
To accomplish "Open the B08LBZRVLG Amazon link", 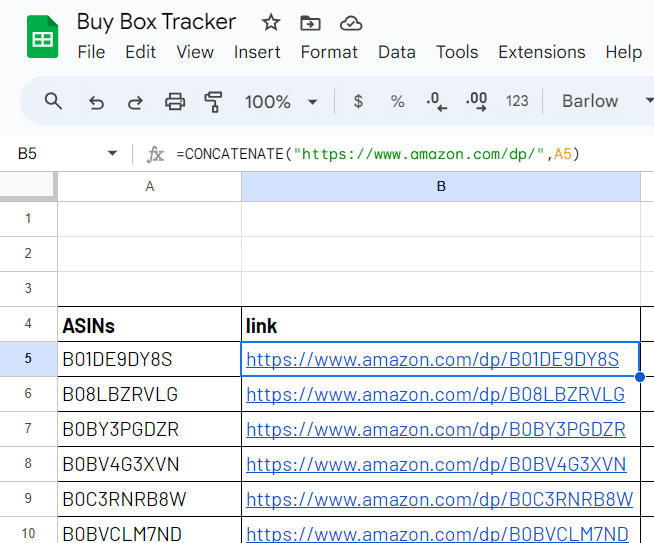I will [435, 394].
